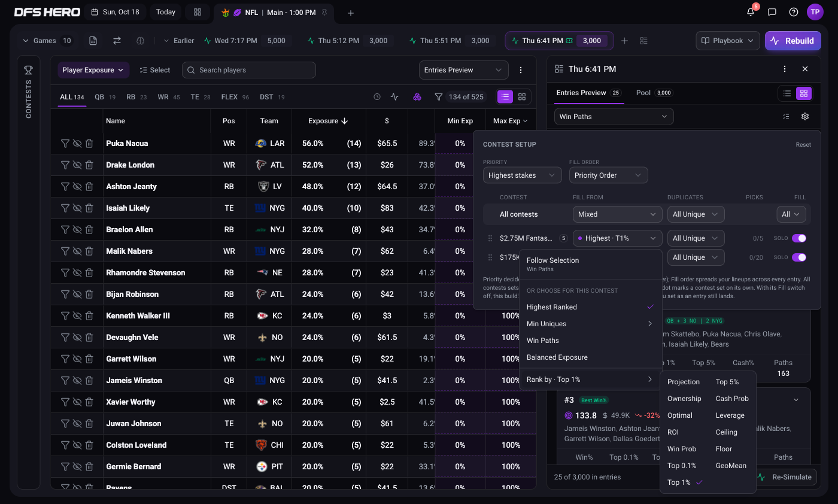Sort by the Exposure column header
Image resolution: width=838 pixels, height=504 pixels.
[x=328, y=121]
